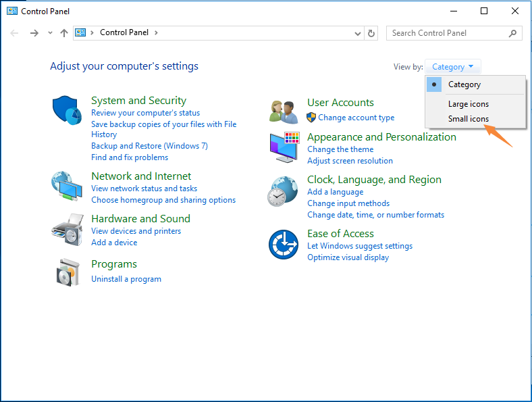
Task: Open the Ease of Access icon
Action: click(x=284, y=245)
